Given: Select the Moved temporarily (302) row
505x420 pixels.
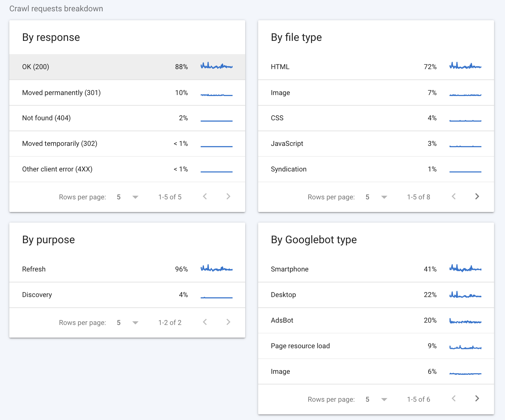Looking at the screenshot, I should (x=127, y=144).
